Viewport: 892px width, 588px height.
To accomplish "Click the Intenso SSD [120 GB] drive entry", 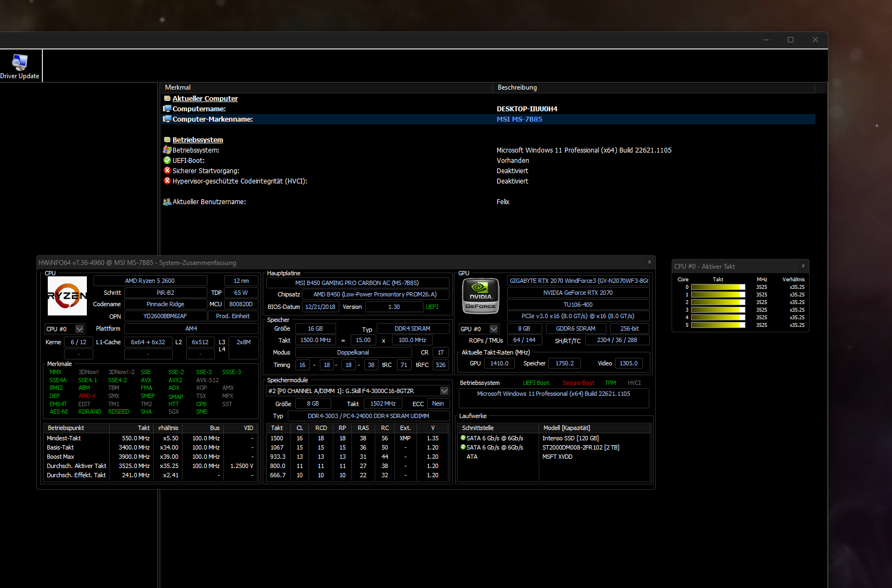I will (571, 438).
